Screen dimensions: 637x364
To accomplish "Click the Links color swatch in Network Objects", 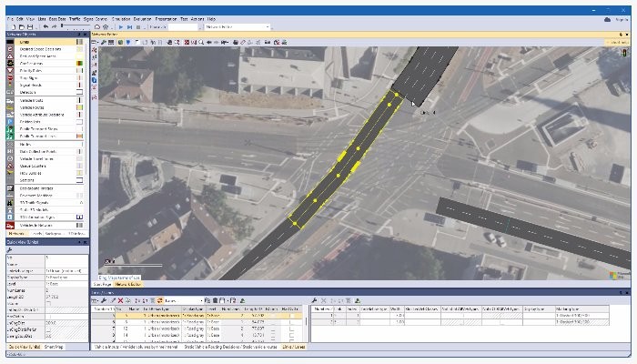I will coord(80,41).
